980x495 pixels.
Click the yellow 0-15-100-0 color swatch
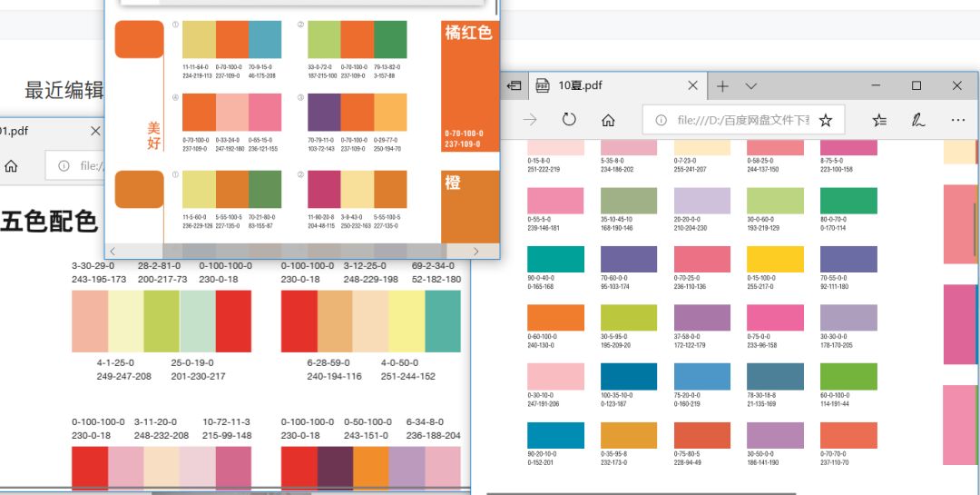pyautogui.click(x=775, y=260)
